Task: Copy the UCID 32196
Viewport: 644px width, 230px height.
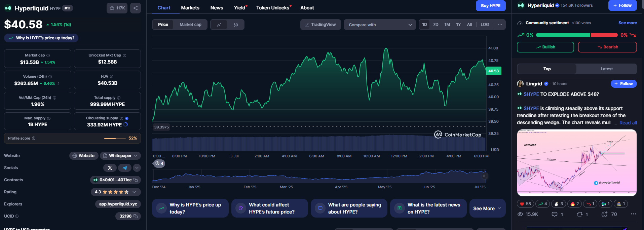Action: click(136, 216)
